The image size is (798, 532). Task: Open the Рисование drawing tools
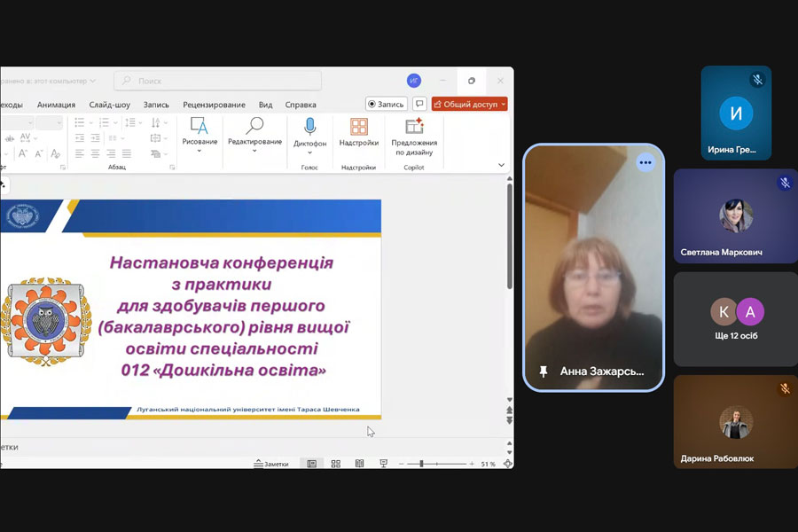click(x=199, y=135)
